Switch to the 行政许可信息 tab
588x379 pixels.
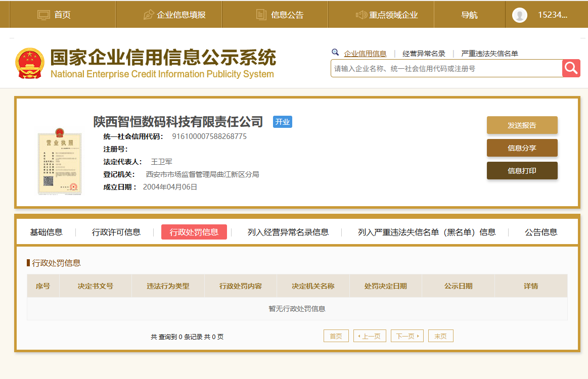coord(116,232)
